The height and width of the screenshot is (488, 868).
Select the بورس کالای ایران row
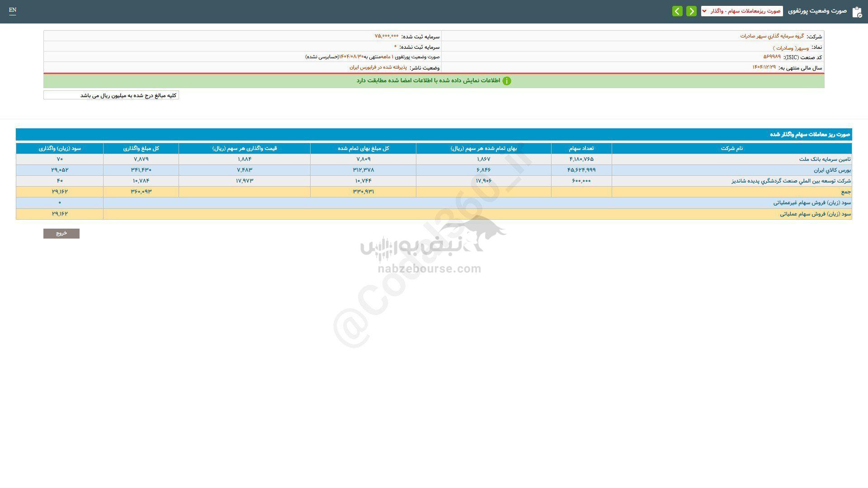point(832,170)
